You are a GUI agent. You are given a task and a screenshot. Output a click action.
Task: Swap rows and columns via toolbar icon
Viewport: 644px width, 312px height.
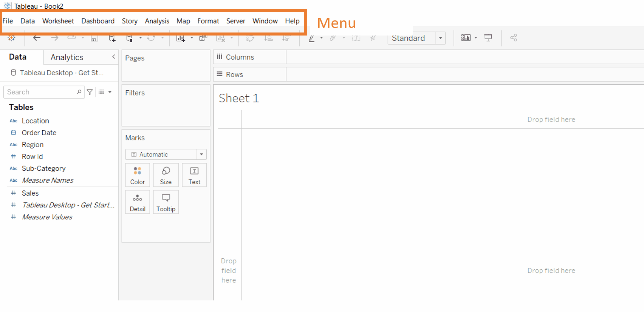click(x=250, y=38)
